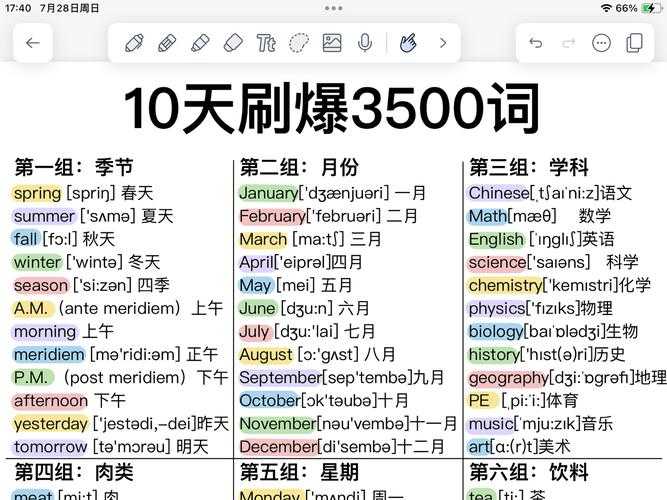This screenshot has height=500, width=667.
Task: Tap the highlighted word November
Action: 278,424
